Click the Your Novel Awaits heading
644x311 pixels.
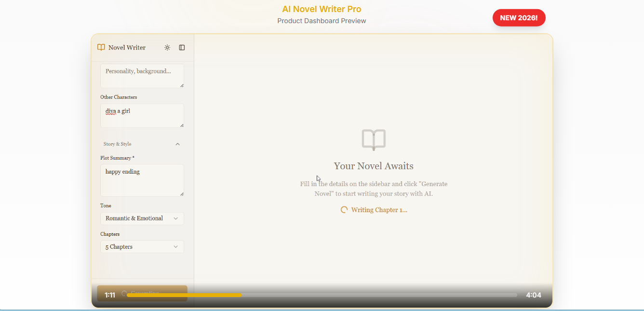[x=374, y=166]
